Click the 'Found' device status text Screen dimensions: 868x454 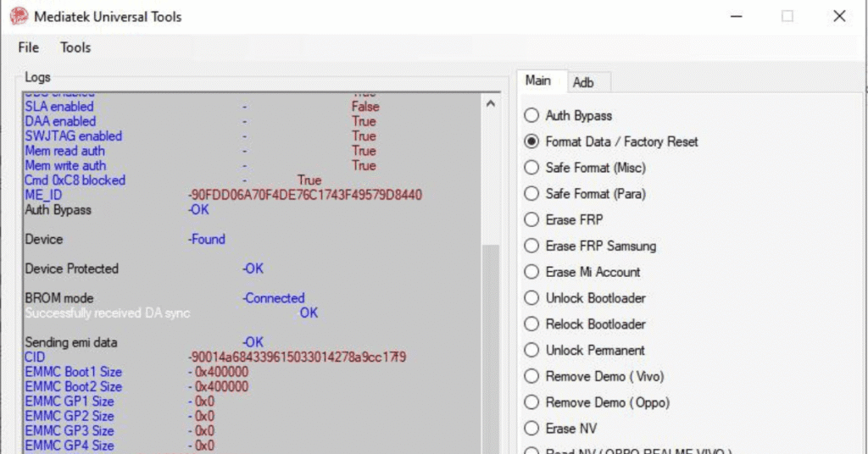tap(207, 239)
